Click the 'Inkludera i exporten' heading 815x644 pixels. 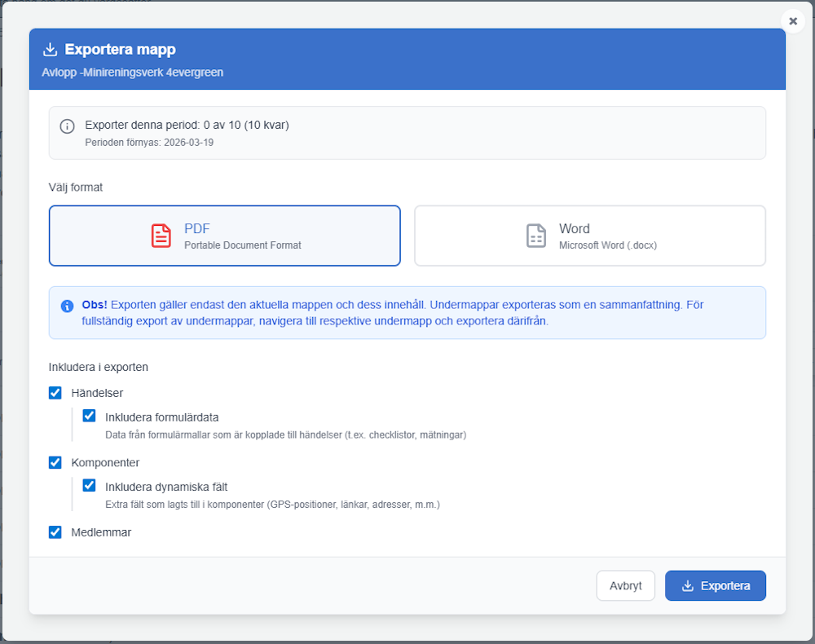click(99, 367)
